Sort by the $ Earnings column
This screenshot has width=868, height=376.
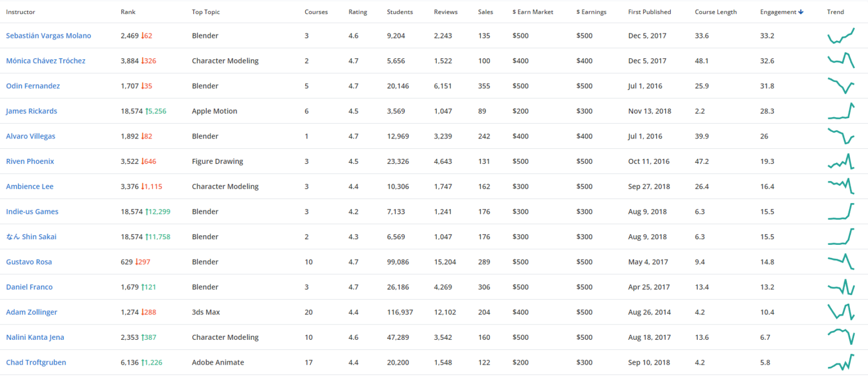[591, 12]
